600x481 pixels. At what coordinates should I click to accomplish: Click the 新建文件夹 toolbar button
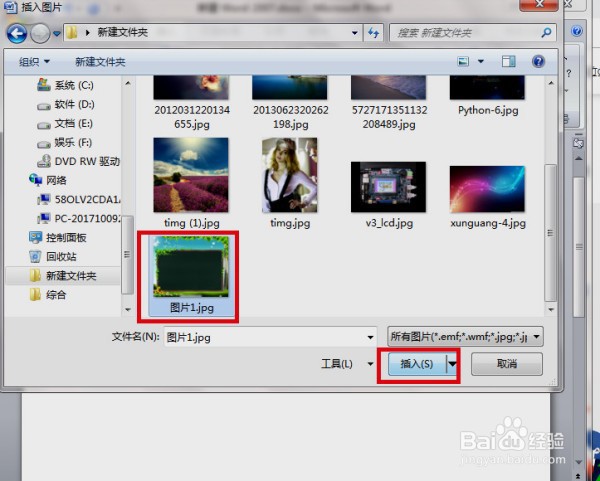(x=100, y=62)
